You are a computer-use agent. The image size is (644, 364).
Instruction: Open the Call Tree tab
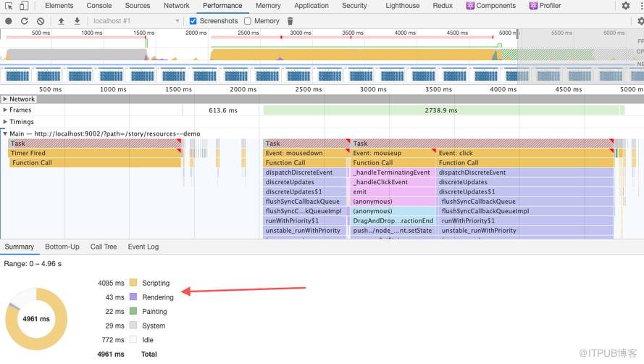104,247
